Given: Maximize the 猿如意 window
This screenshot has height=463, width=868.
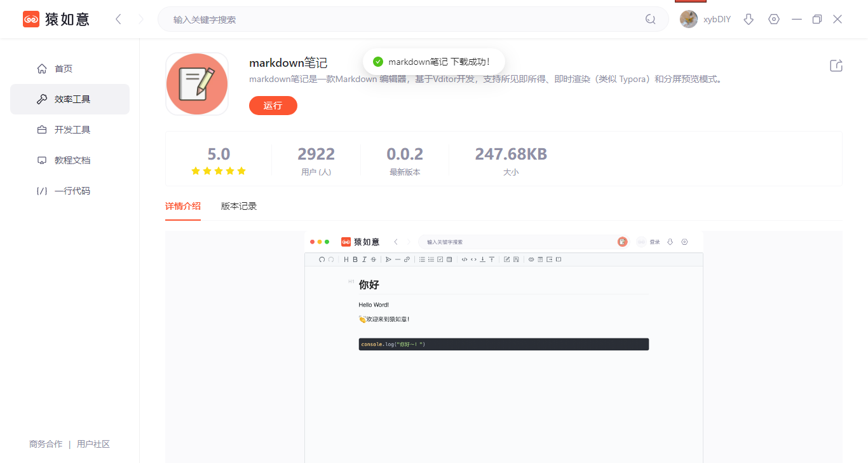Looking at the screenshot, I should (817, 19).
